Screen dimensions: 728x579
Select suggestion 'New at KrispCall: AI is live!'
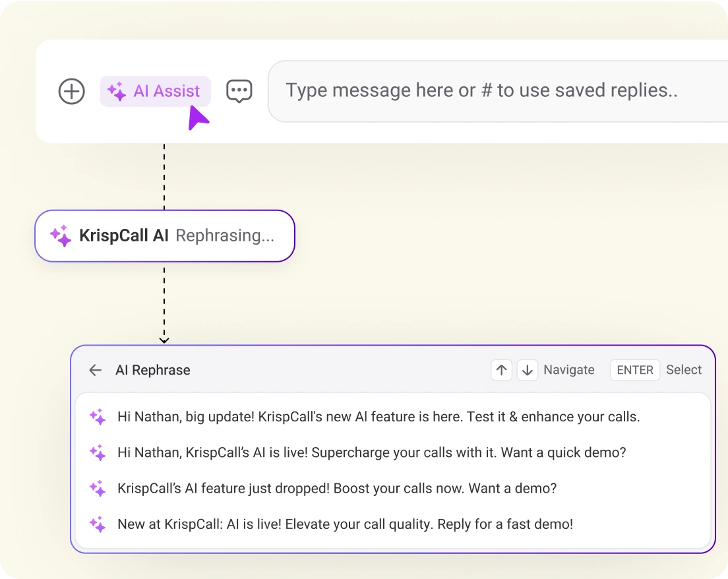point(393,524)
